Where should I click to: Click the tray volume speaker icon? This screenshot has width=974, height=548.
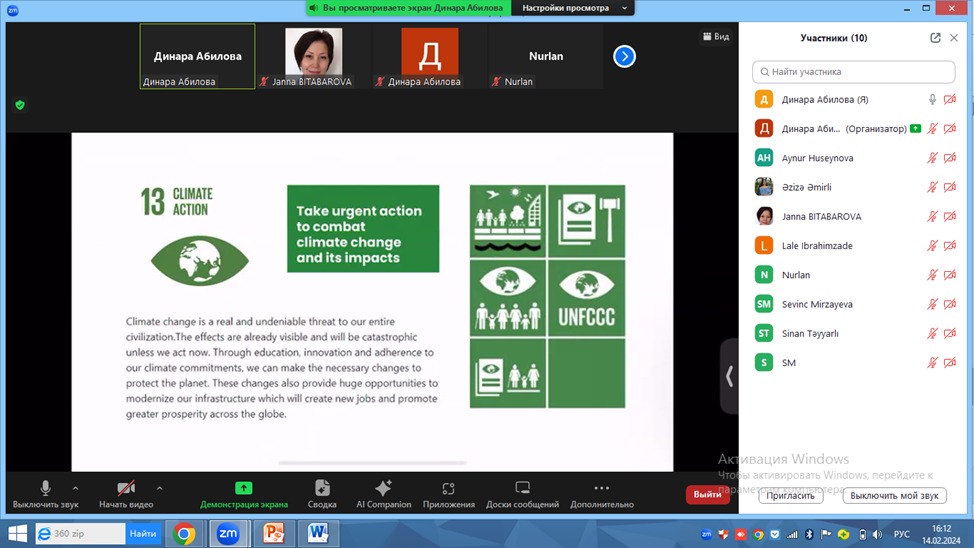pos(877,534)
